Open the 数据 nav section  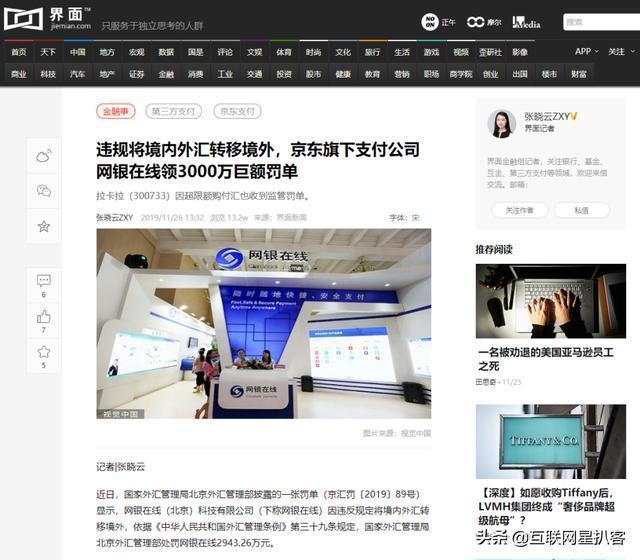click(166, 52)
